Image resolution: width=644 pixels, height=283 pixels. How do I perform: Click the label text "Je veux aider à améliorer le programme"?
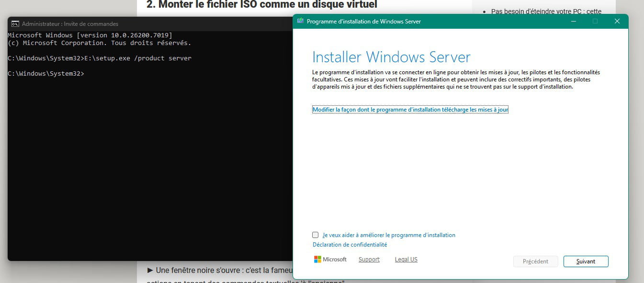[388, 235]
